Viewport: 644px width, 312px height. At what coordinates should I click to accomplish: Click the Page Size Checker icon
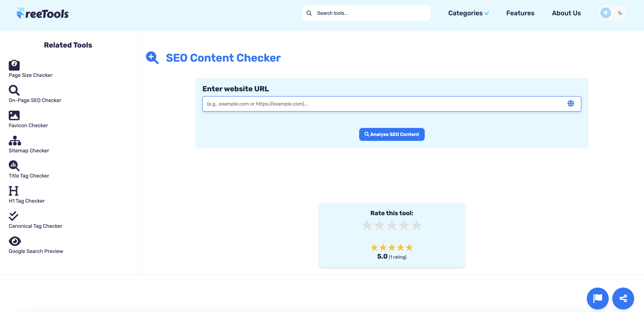[x=14, y=65]
